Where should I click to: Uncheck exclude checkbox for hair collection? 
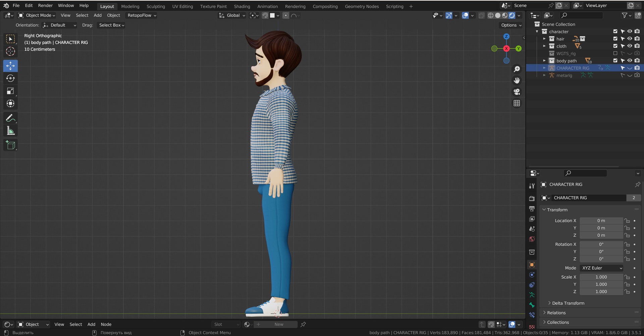pos(615,39)
